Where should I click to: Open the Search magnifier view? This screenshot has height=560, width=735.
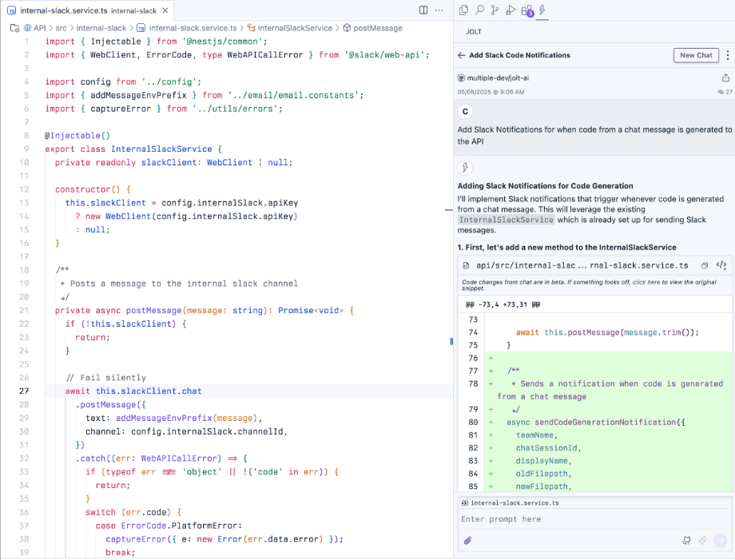[x=479, y=10]
